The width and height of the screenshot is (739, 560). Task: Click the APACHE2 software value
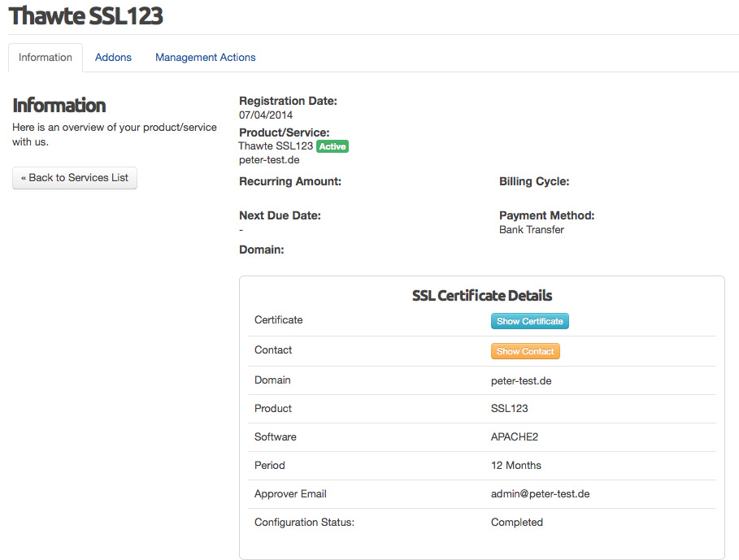[x=515, y=437]
